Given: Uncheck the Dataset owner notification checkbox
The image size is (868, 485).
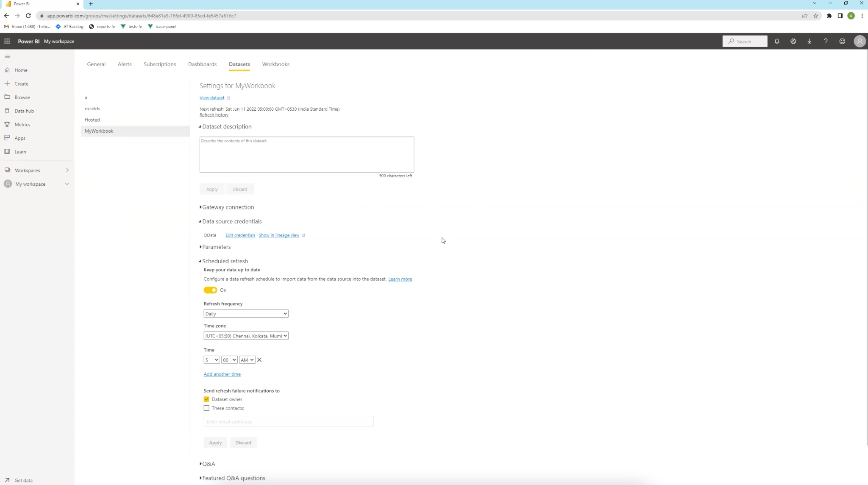Looking at the screenshot, I should point(206,399).
